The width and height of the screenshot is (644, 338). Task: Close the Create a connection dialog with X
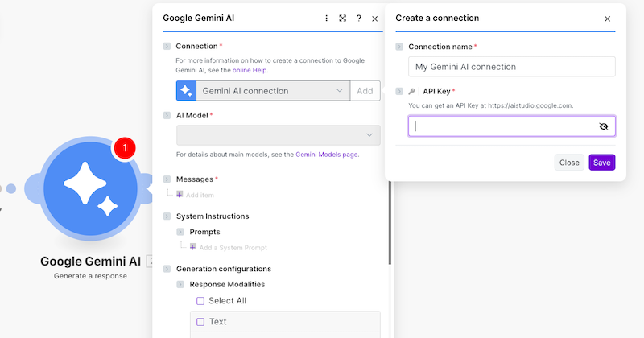pos(607,19)
